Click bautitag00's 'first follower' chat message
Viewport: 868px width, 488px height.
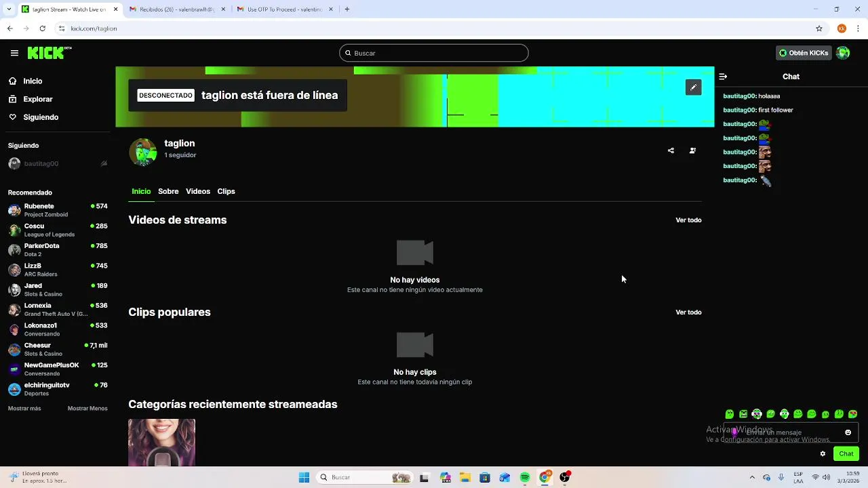[x=758, y=110]
